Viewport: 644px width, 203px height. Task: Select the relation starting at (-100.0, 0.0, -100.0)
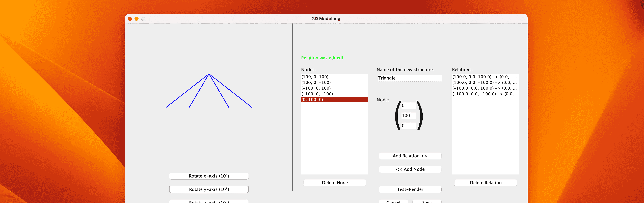(485, 94)
